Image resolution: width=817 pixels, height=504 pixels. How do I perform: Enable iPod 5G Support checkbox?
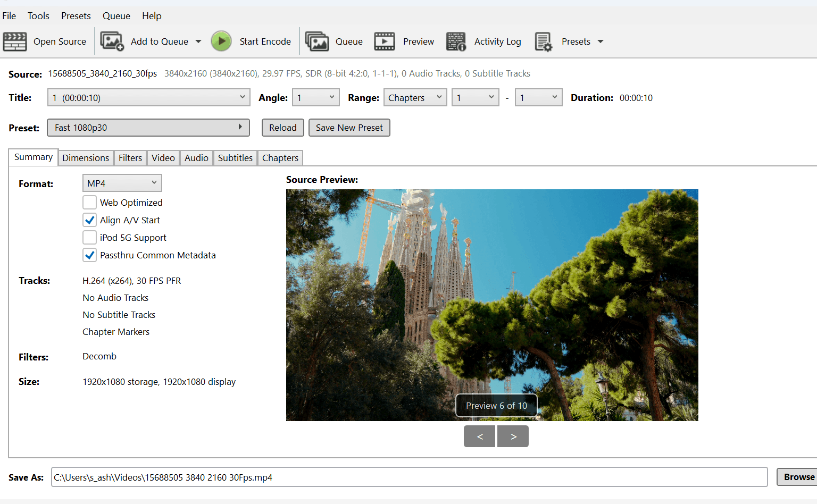pyautogui.click(x=89, y=238)
